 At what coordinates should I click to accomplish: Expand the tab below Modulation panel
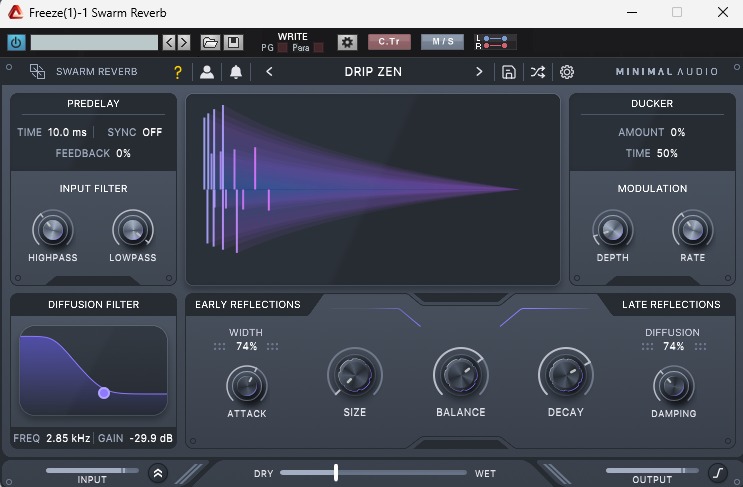click(652, 280)
